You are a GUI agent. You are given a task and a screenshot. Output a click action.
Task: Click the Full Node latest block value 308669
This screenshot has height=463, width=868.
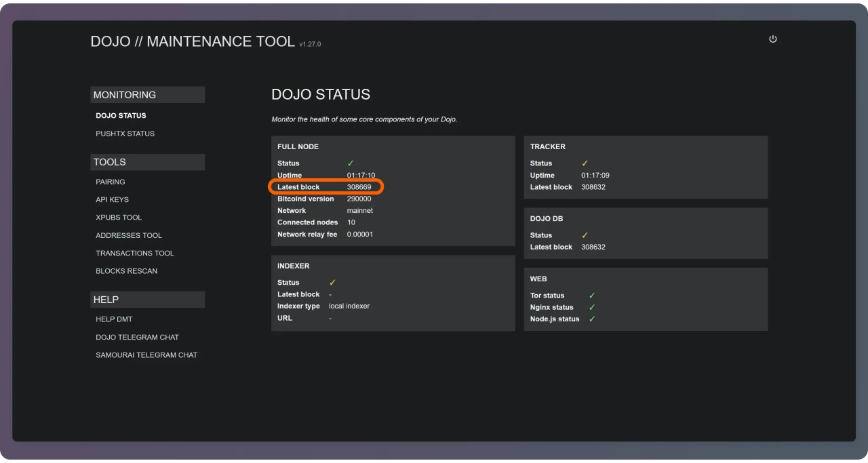pyautogui.click(x=359, y=187)
